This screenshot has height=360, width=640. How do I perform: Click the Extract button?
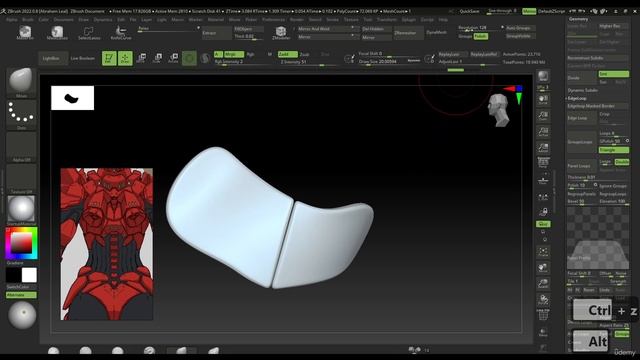coord(216,33)
